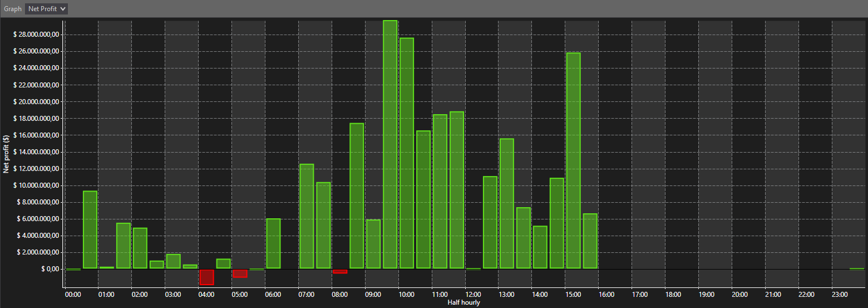Click the 'Half hourly' axis title
The image size is (868, 308).
click(463, 303)
